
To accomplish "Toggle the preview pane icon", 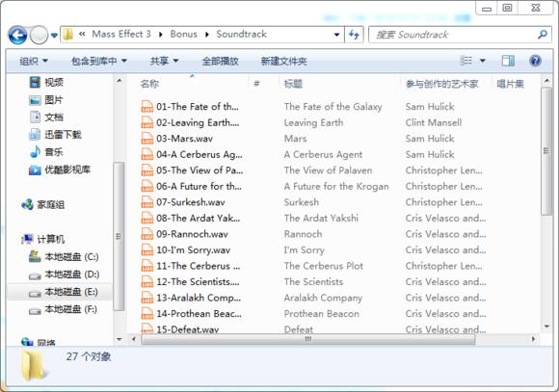I will coord(508,61).
